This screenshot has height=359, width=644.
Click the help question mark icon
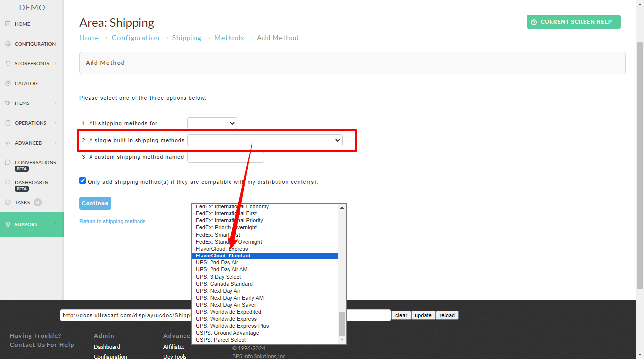tap(534, 22)
